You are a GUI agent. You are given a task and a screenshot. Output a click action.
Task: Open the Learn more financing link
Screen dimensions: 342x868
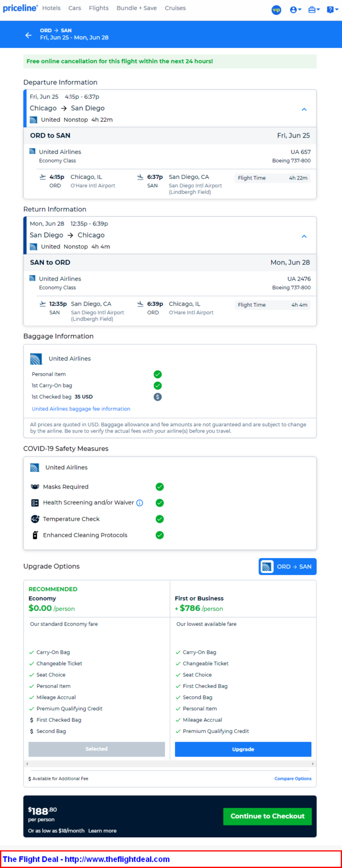102,831
